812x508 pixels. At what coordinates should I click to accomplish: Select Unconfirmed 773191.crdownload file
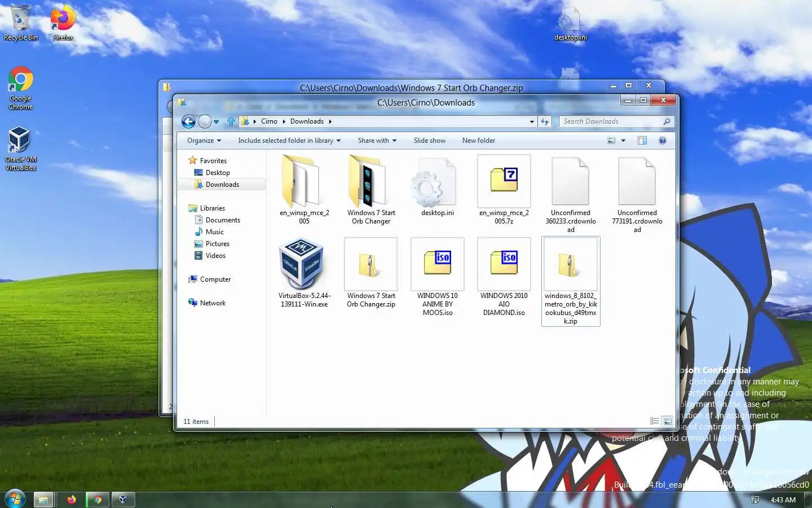pos(637,194)
